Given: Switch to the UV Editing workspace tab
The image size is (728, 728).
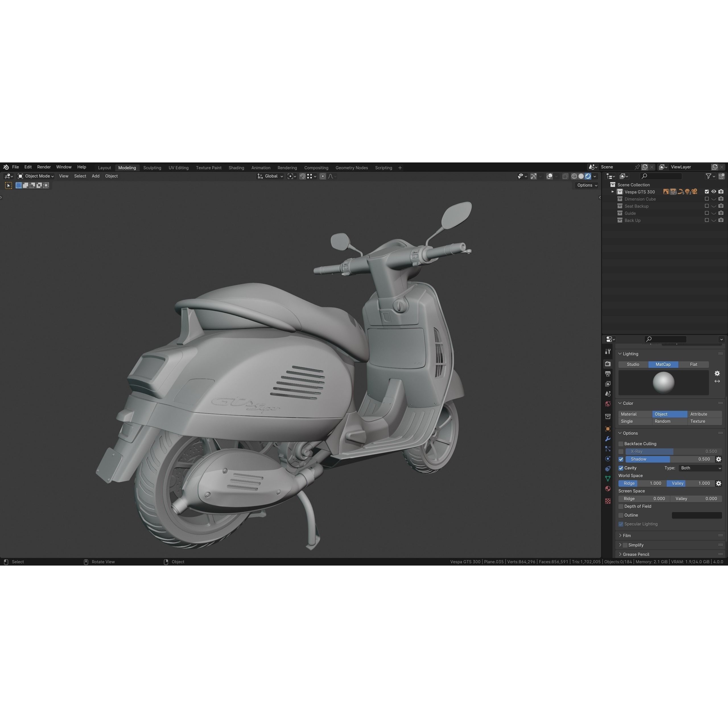Looking at the screenshot, I should point(179,168).
